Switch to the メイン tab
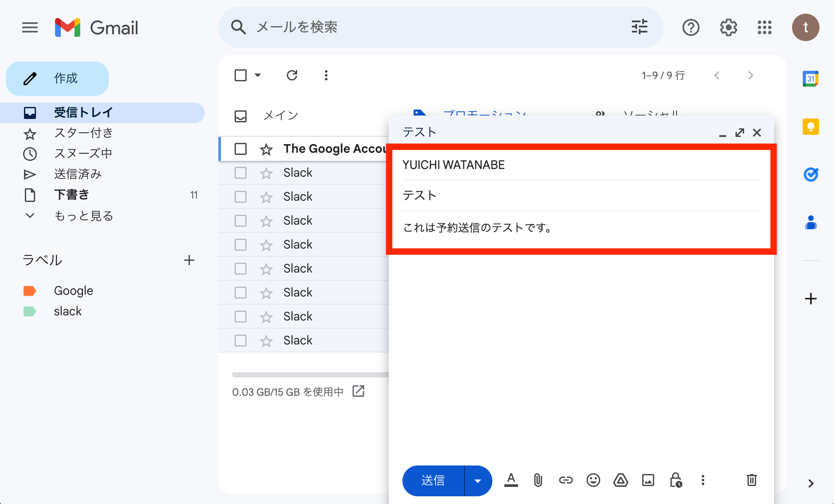 click(x=266, y=116)
